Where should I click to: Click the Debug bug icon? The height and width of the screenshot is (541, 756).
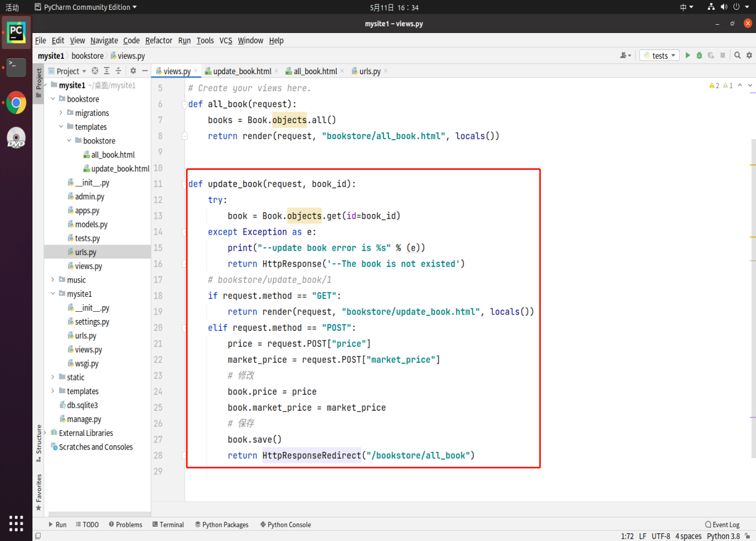pyautogui.click(x=699, y=56)
